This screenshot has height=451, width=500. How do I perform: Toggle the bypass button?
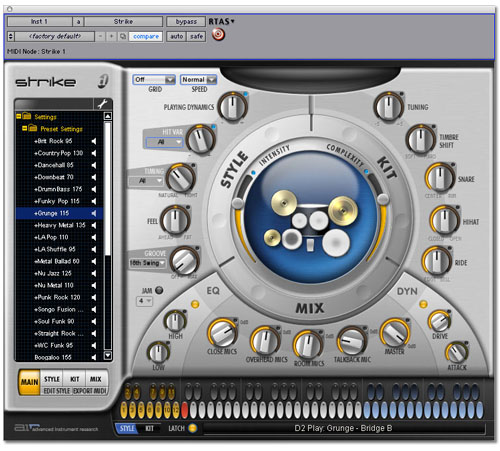click(186, 22)
